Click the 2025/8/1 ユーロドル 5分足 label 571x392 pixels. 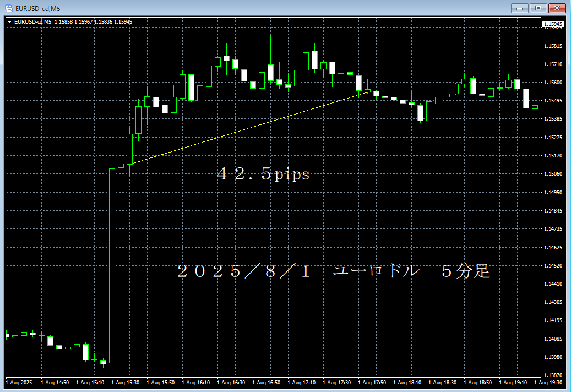(x=333, y=271)
